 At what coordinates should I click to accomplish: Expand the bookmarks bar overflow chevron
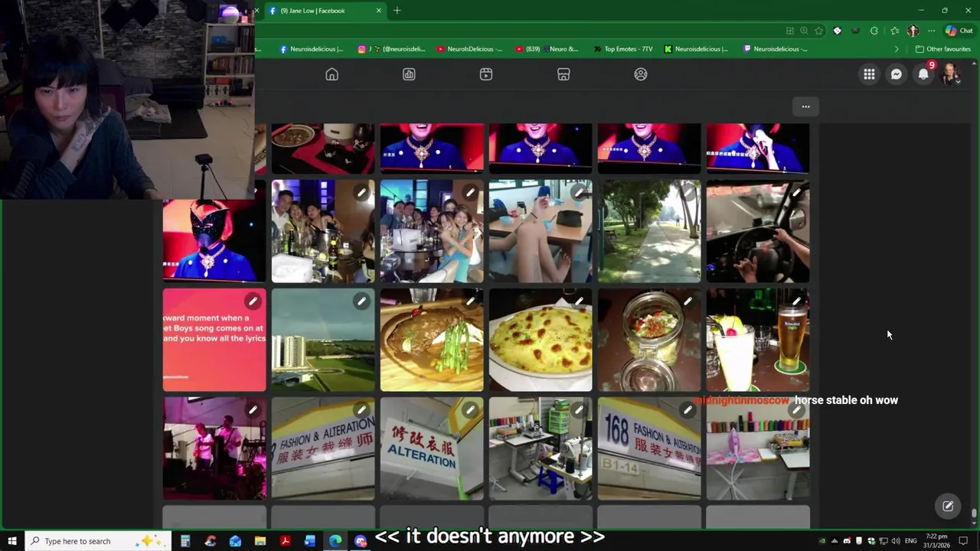point(897,49)
